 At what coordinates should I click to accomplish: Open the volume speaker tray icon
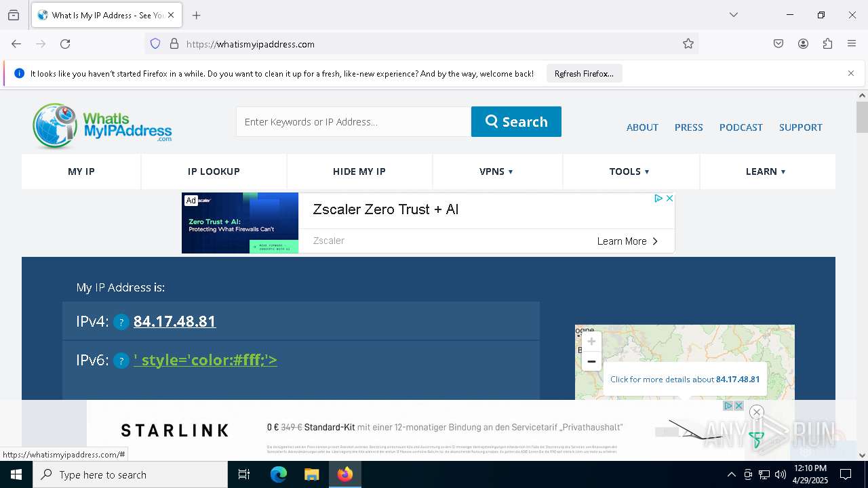point(781,474)
